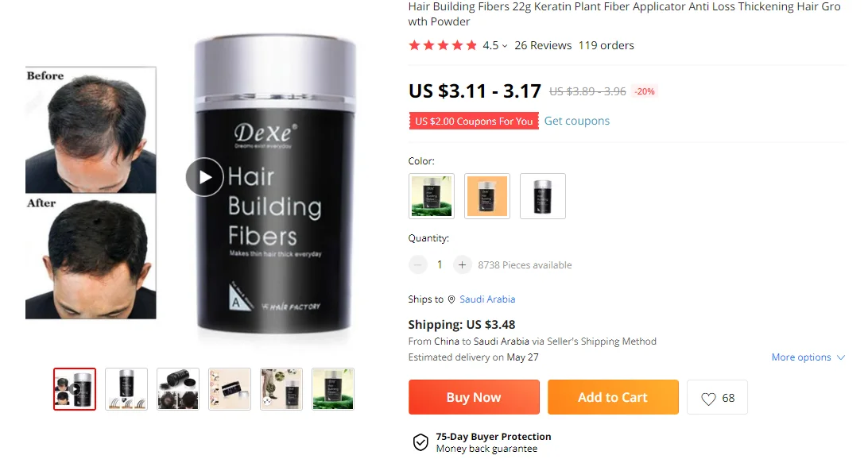
Task: Open Get coupons link
Action: 577,122
